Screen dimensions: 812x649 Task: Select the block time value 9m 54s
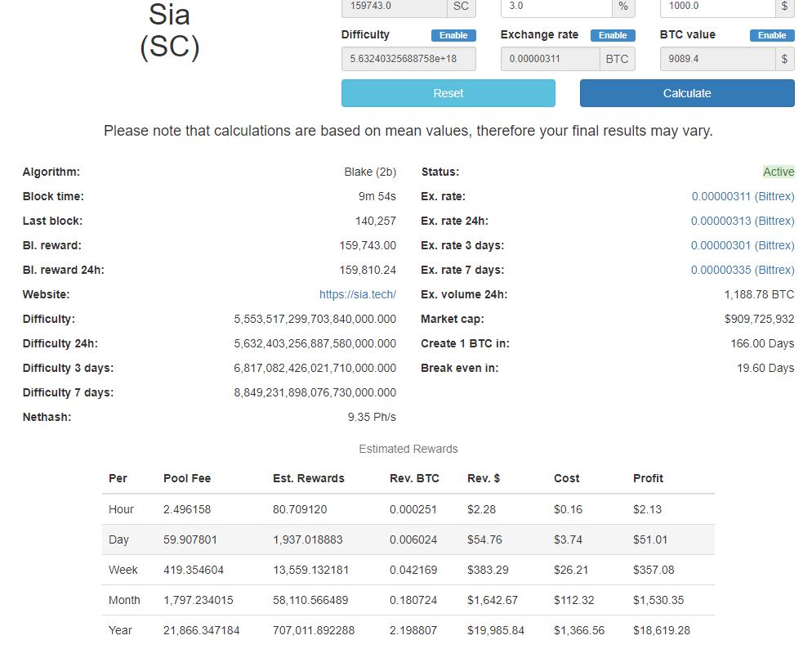pos(377,196)
